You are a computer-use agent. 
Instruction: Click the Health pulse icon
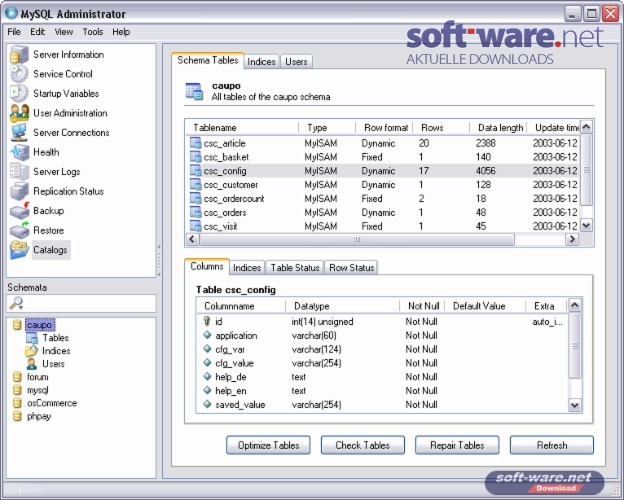click(x=19, y=152)
